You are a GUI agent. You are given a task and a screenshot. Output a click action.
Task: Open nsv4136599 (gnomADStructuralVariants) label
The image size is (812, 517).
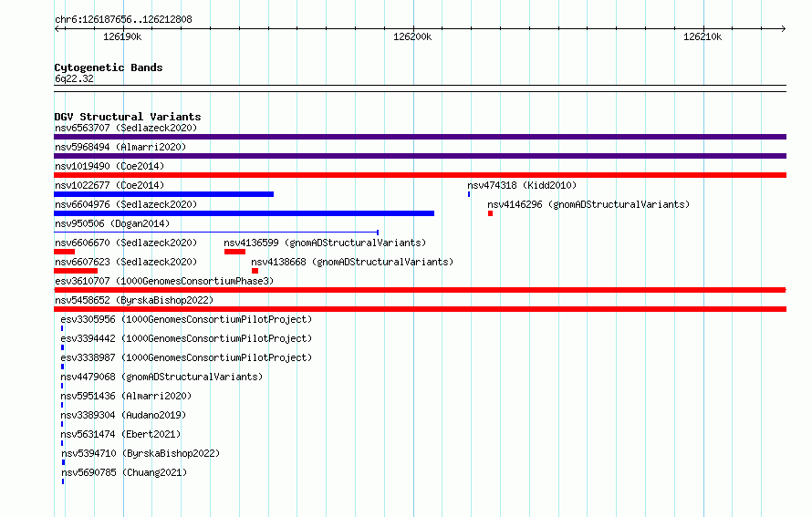coord(325,243)
